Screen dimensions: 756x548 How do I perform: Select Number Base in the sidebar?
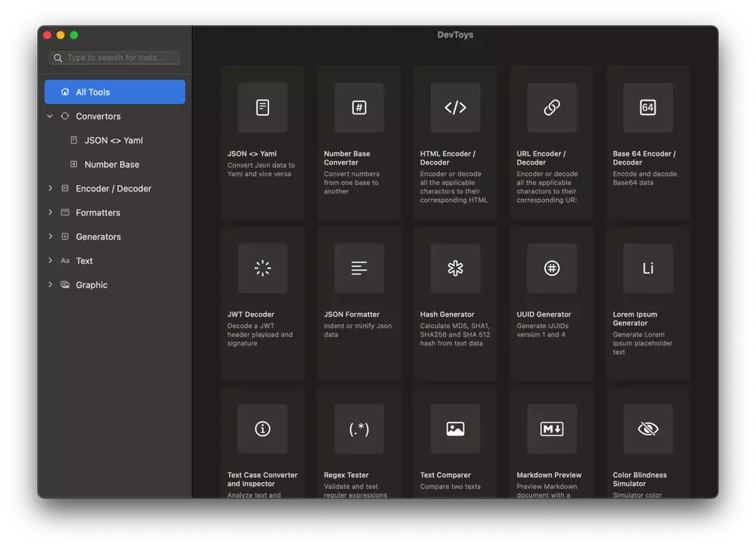(112, 164)
